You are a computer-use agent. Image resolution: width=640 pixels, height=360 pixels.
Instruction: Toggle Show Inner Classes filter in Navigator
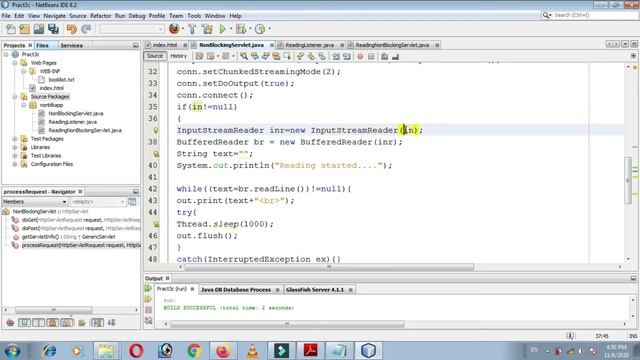(x=67, y=323)
